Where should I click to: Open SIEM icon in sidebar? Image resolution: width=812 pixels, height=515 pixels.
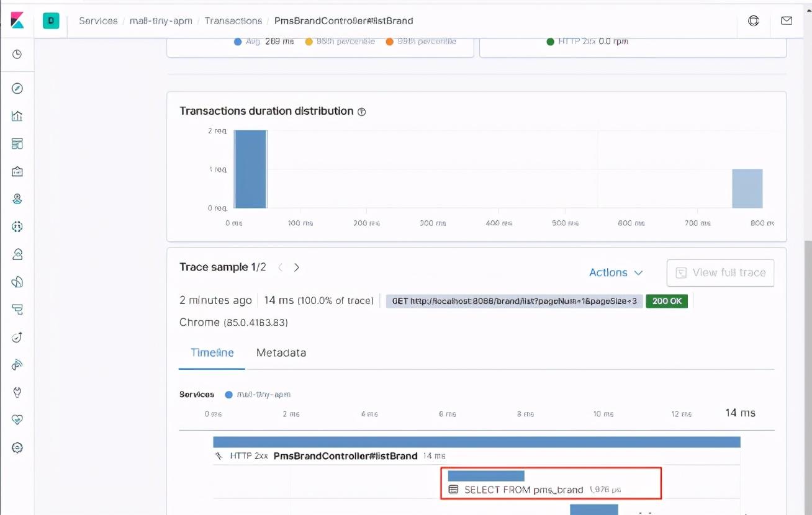pyautogui.click(x=17, y=365)
